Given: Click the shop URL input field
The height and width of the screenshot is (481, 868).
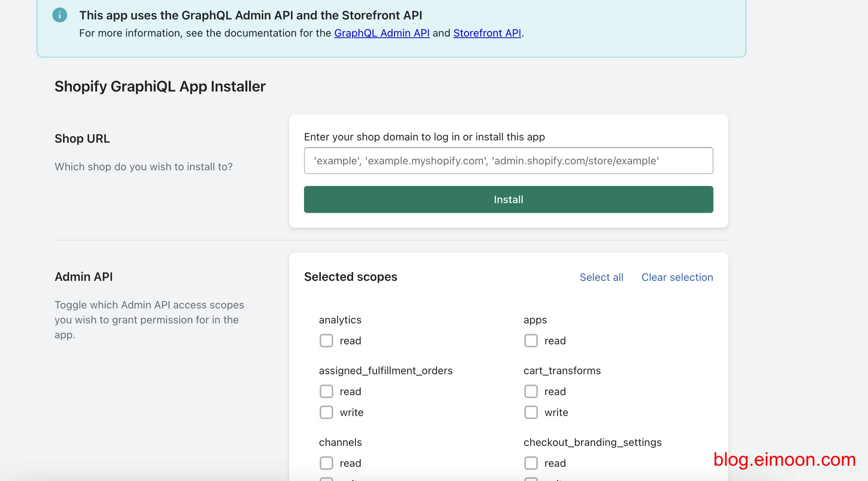Looking at the screenshot, I should (508, 161).
